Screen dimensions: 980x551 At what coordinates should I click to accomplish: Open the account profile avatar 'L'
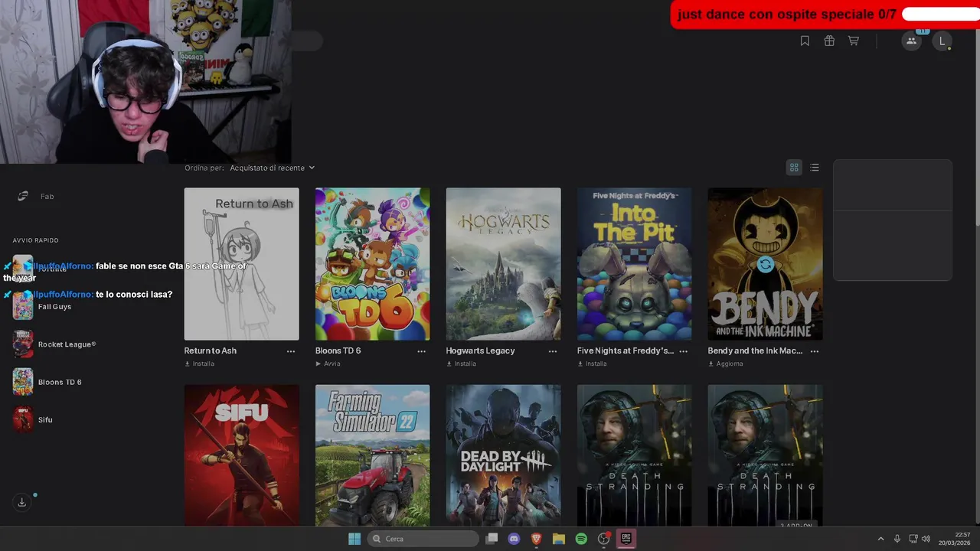click(x=942, y=41)
